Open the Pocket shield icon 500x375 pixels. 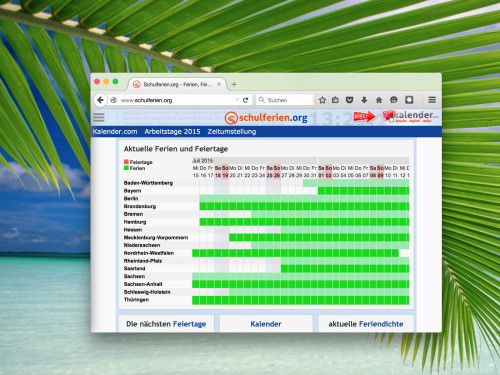(x=349, y=100)
